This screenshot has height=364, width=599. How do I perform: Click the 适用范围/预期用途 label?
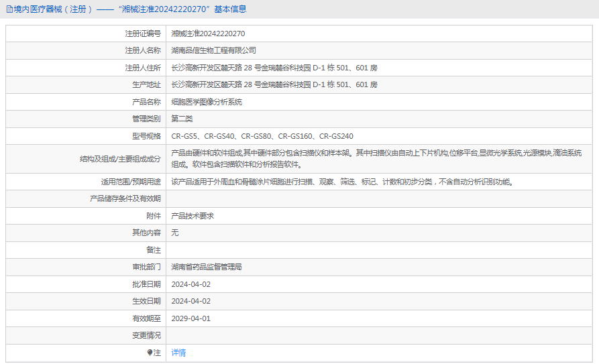pyautogui.click(x=131, y=182)
